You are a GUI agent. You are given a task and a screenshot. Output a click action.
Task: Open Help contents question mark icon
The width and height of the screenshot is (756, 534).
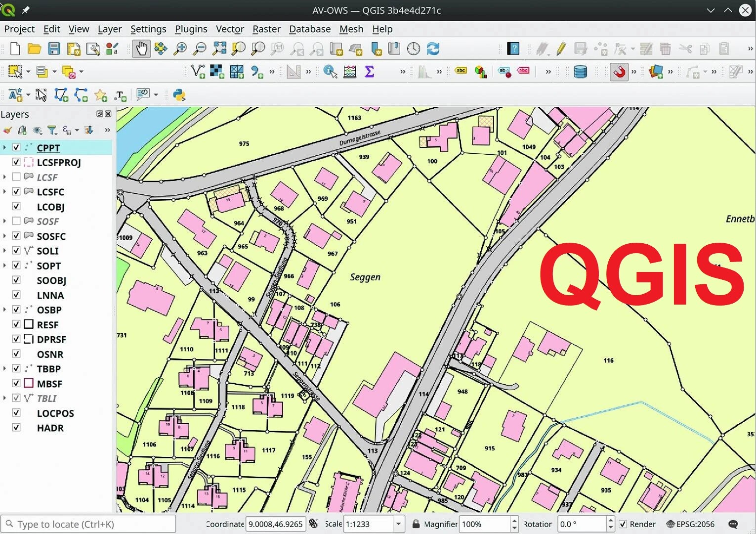[x=513, y=48]
